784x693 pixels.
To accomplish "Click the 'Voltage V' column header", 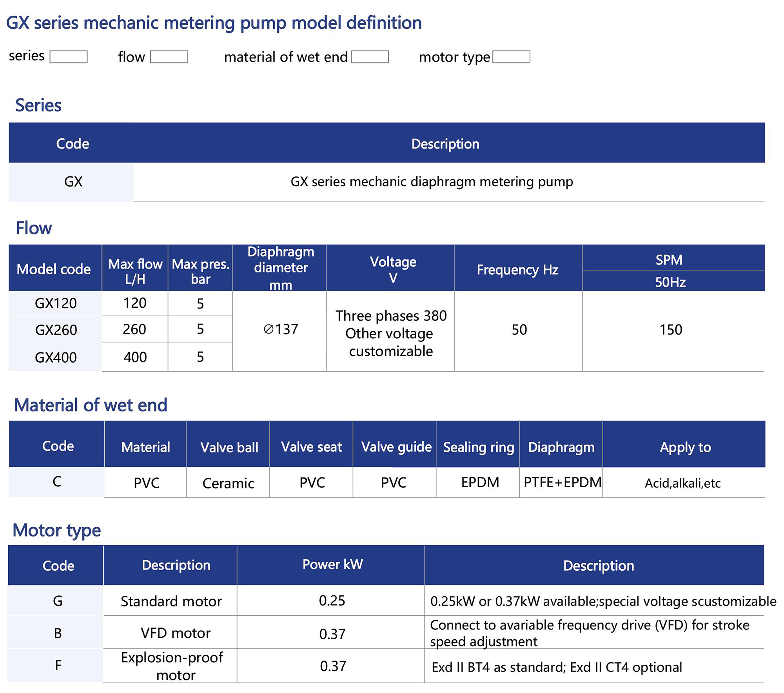I will tap(393, 269).
